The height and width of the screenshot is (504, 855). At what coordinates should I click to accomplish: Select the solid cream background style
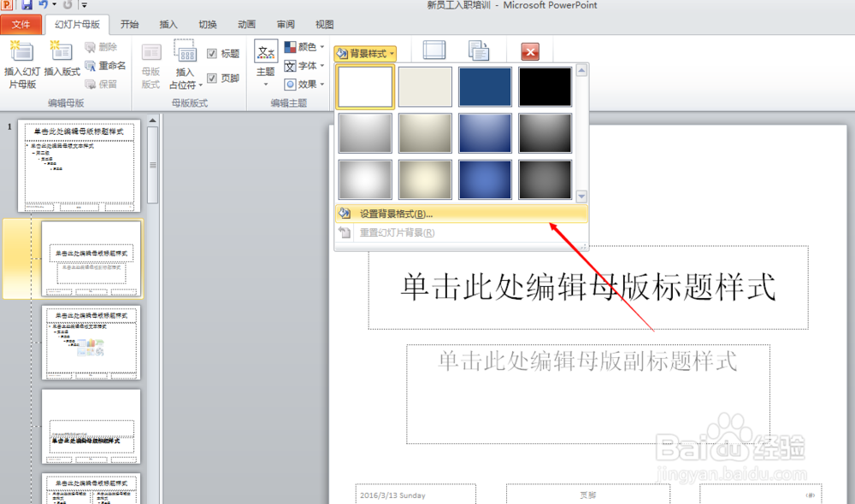425,86
